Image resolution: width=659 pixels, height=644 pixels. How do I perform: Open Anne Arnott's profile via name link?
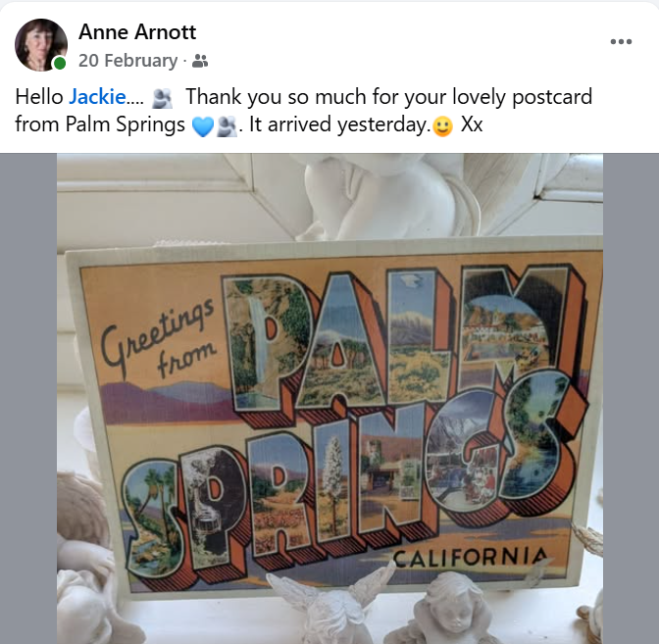click(137, 32)
